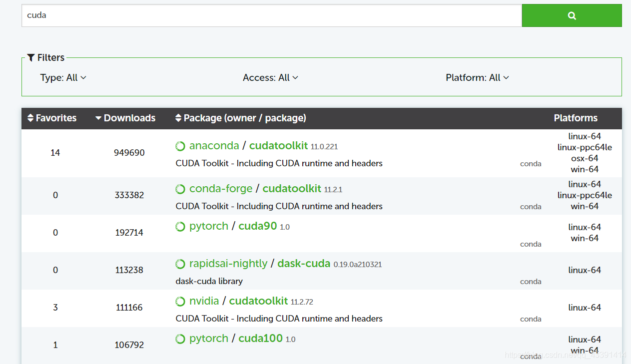Click the package icon next to conda-forge/cudatoolkit
Image resolution: width=631 pixels, height=364 pixels.
[180, 189]
